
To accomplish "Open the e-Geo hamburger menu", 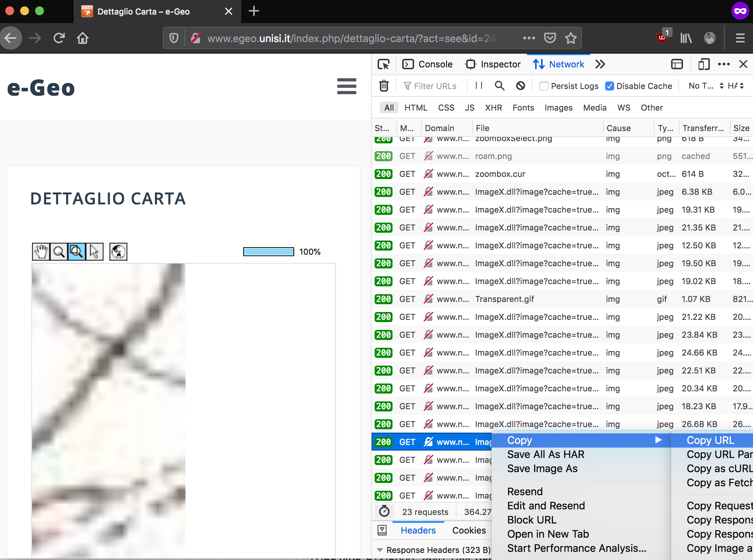I will (347, 86).
